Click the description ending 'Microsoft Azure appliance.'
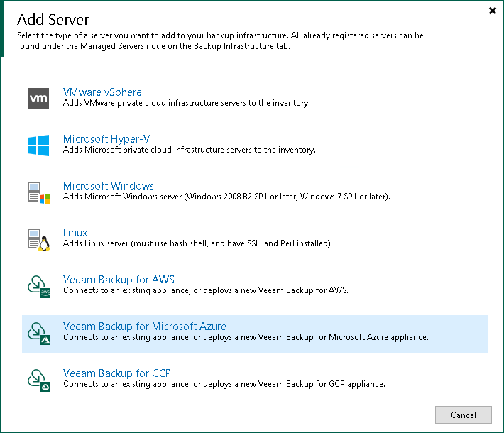Image resolution: width=504 pixels, height=433 pixels. pyautogui.click(x=246, y=338)
